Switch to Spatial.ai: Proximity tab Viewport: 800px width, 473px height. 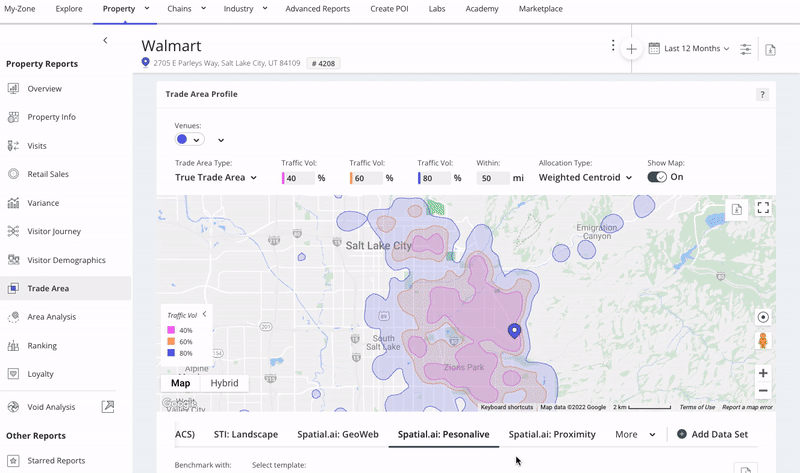pyautogui.click(x=552, y=434)
